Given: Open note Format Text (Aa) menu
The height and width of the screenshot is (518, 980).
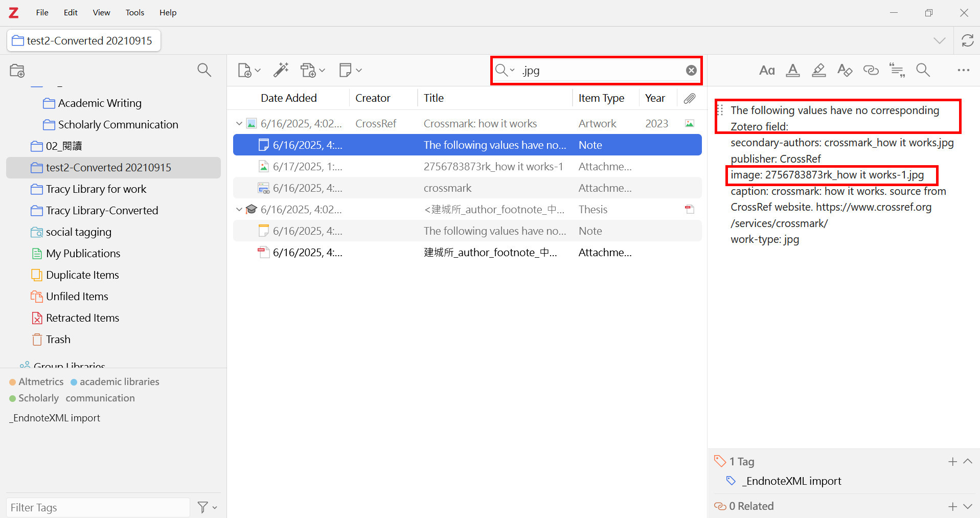Looking at the screenshot, I should tap(767, 71).
